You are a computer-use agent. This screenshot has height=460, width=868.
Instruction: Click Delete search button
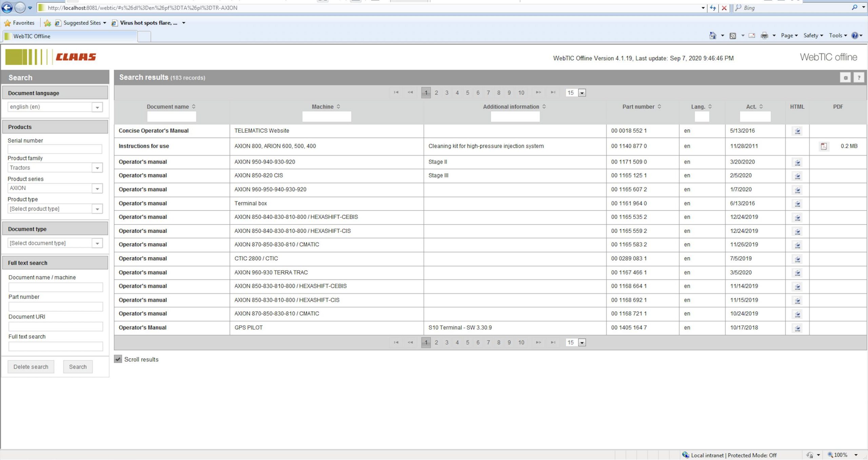pos(31,367)
